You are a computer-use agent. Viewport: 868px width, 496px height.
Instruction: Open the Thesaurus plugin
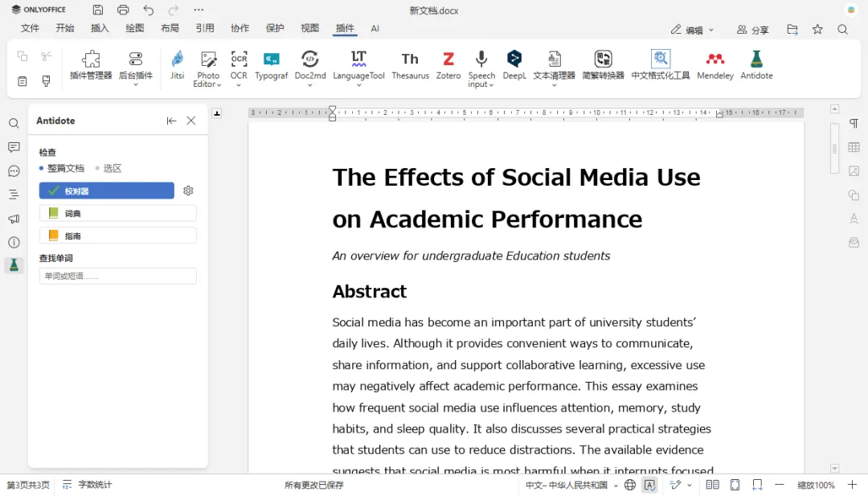click(410, 65)
